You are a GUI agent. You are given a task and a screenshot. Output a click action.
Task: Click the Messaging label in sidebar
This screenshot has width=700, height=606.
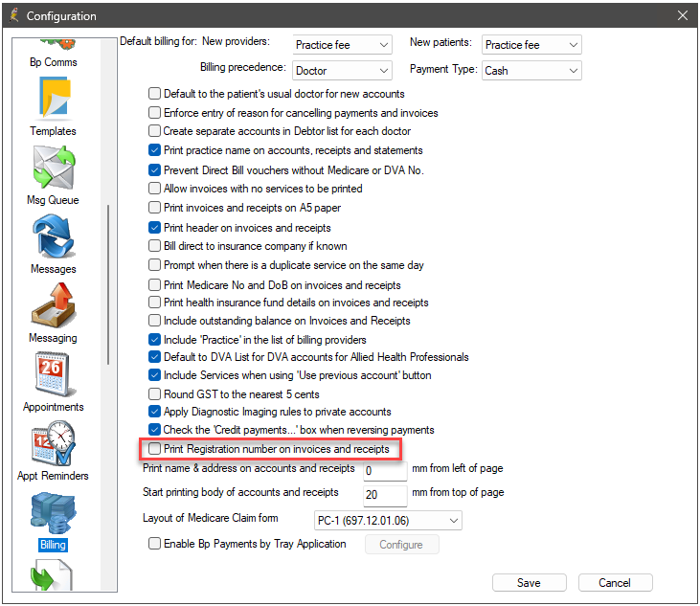point(53,338)
